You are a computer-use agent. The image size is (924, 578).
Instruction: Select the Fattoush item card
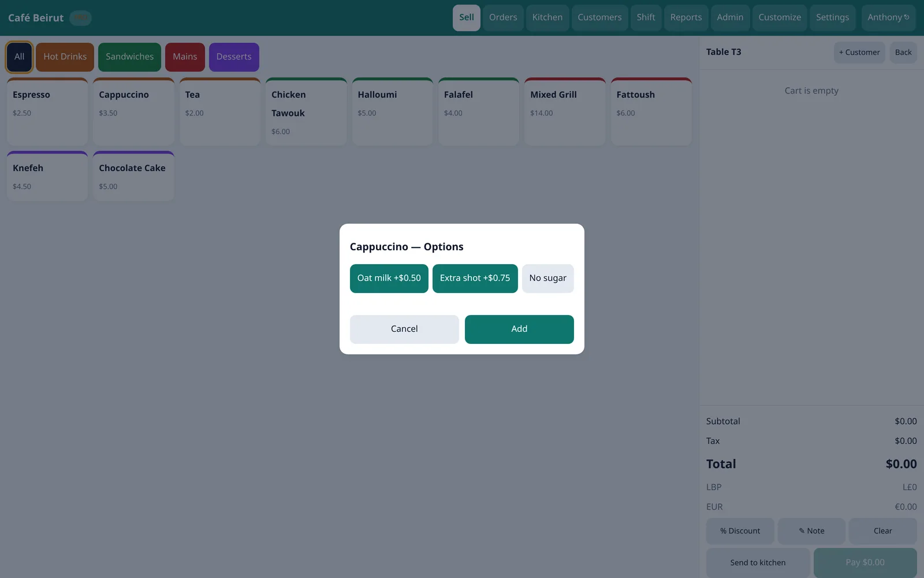[x=651, y=112]
